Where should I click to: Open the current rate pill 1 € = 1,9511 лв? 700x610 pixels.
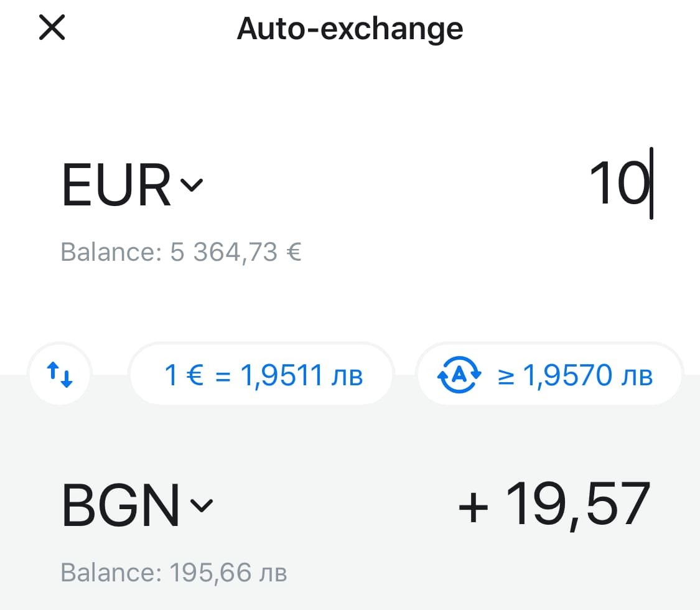coord(261,374)
